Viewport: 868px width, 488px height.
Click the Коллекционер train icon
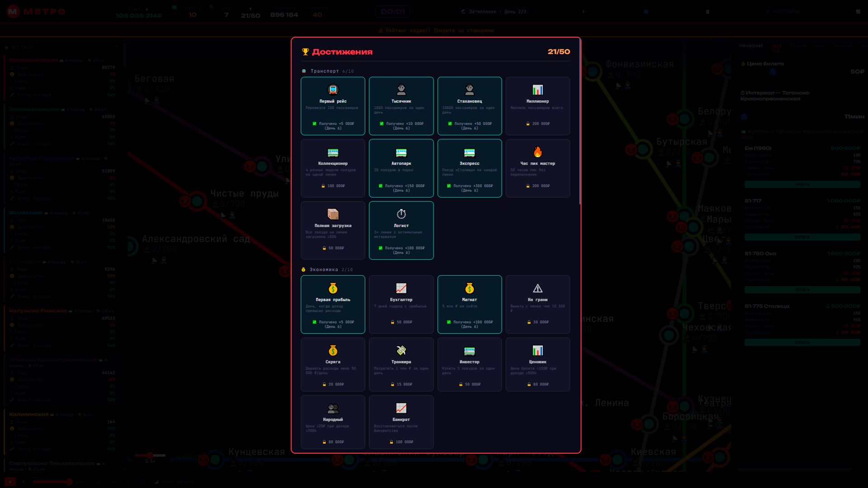pos(333,152)
